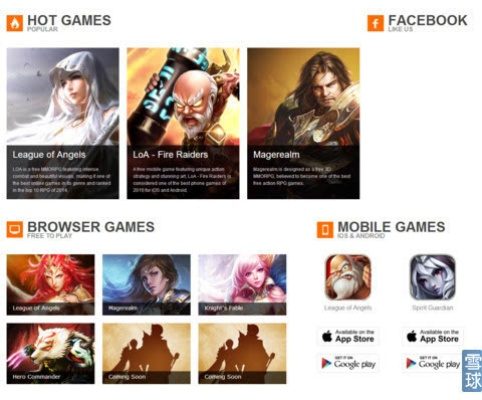Image resolution: width=482 pixels, height=400 pixels.
Task: Click the orange flame Hot Games icon
Action: pos(15,23)
